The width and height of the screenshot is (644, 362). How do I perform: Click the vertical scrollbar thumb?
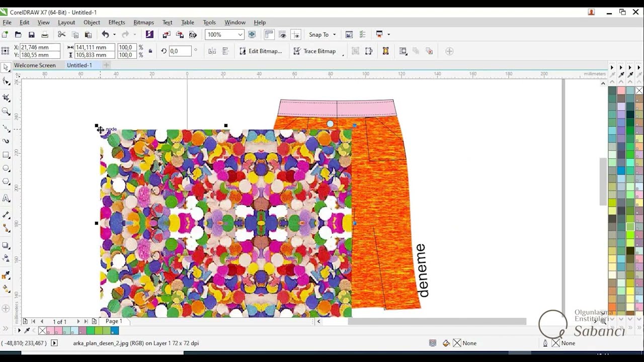[603, 182]
